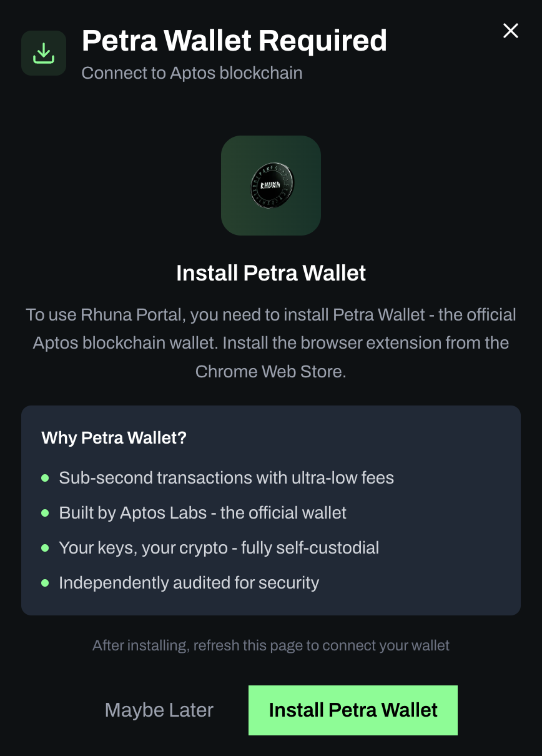Select the Built by Aptos Labs line
542x756 pixels.
pos(202,513)
